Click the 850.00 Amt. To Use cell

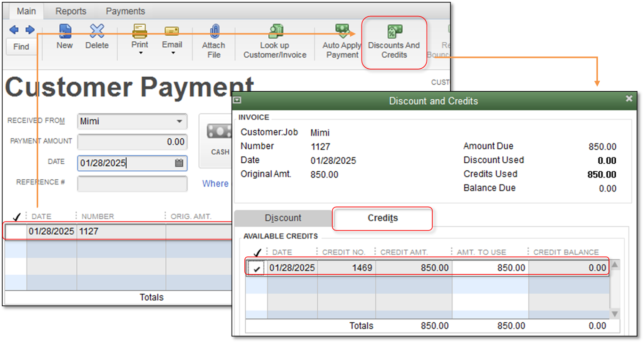click(x=490, y=268)
